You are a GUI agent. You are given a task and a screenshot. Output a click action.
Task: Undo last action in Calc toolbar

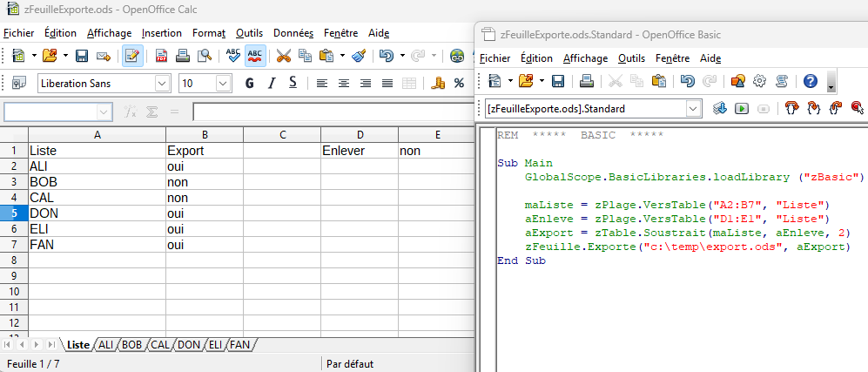coord(387,56)
